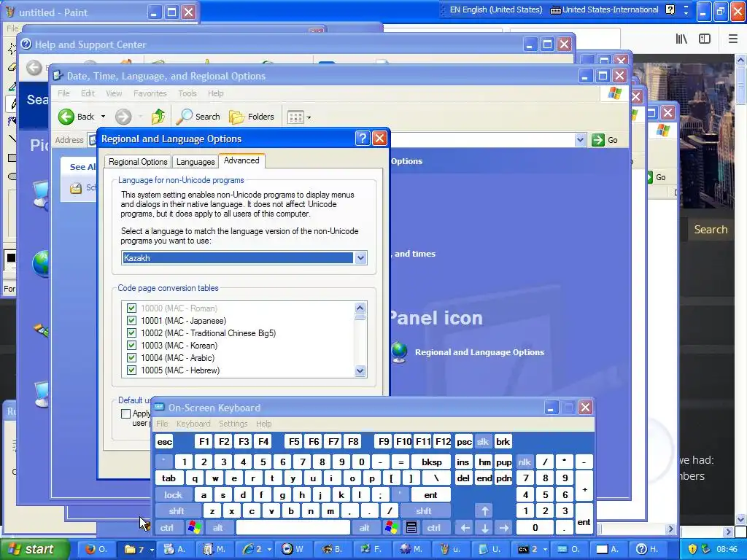Uncheck 10003 (MAC - Korean) code page
Image resolution: width=747 pixels, height=560 pixels.
[x=132, y=345]
